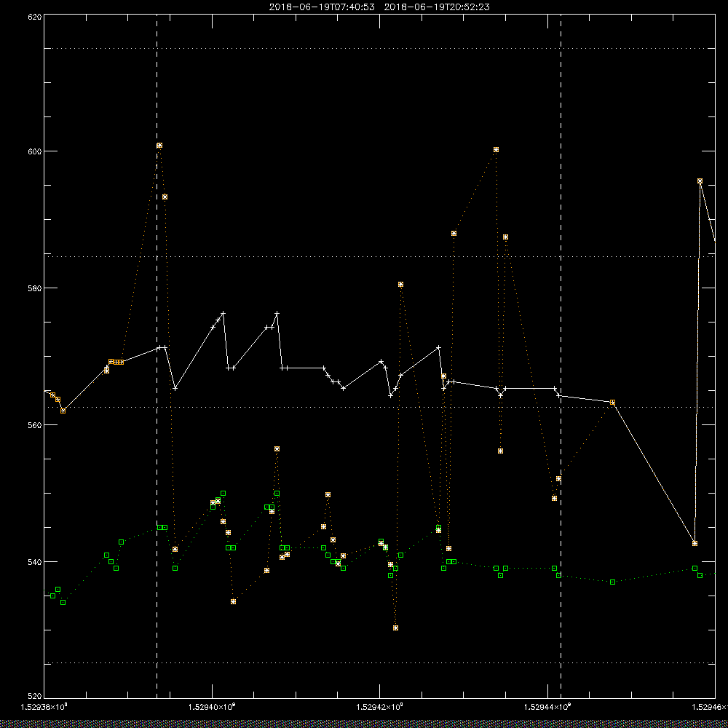Screen dimensions: 728x728
Task: Select the y-axis label 540
Action: point(36,562)
